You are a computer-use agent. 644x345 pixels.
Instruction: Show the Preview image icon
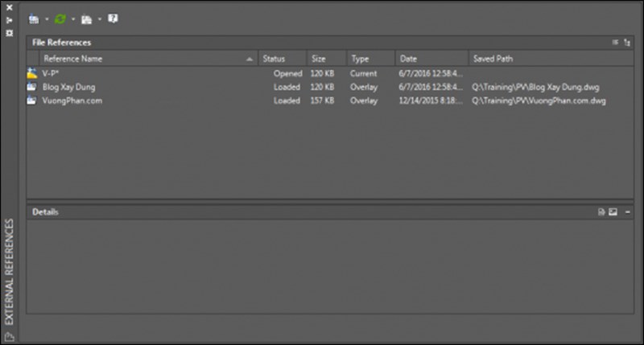(612, 212)
